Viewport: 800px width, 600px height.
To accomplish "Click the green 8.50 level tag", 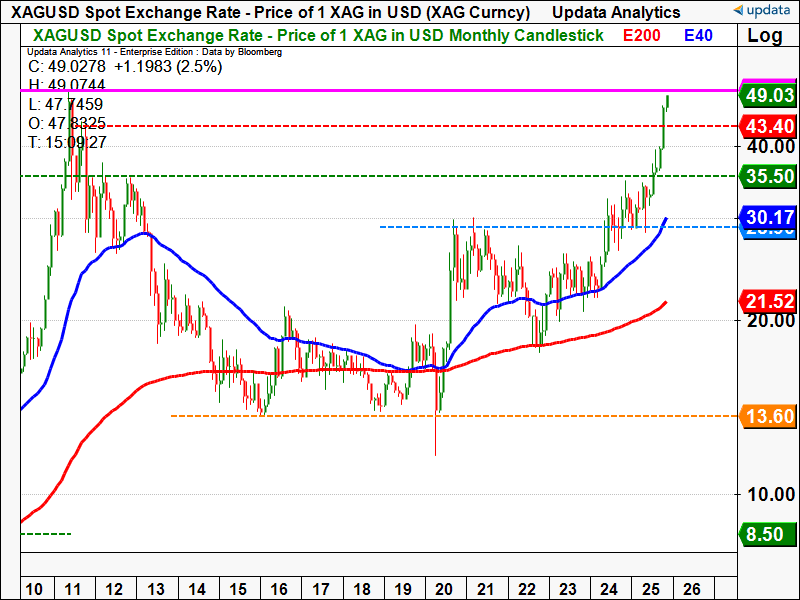I will click(767, 534).
